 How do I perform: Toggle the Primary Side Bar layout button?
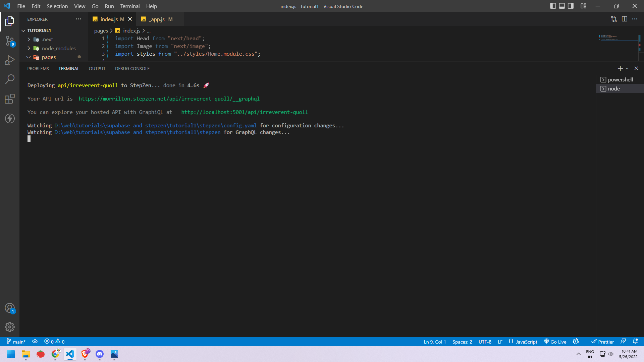tap(553, 6)
